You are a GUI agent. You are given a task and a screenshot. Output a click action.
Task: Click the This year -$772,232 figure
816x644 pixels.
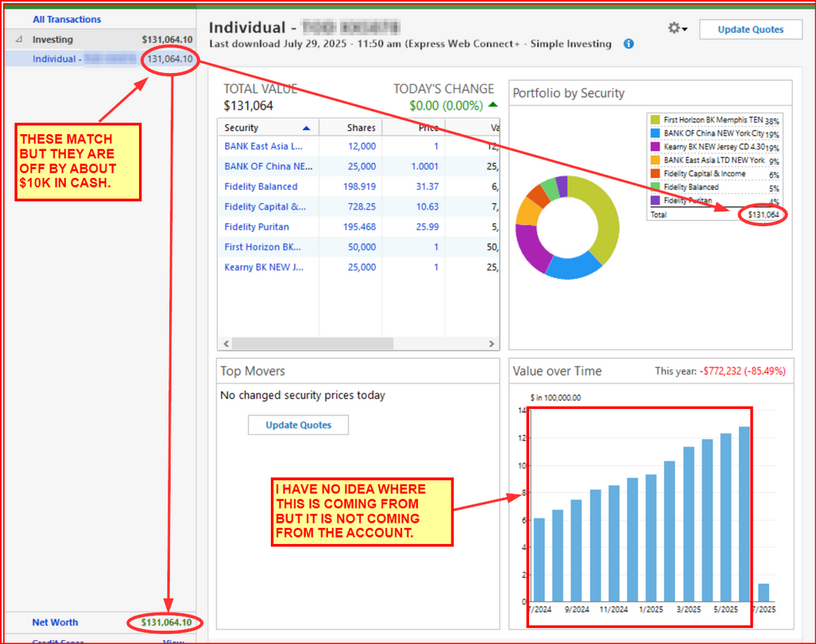pyautogui.click(x=743, y=371)
